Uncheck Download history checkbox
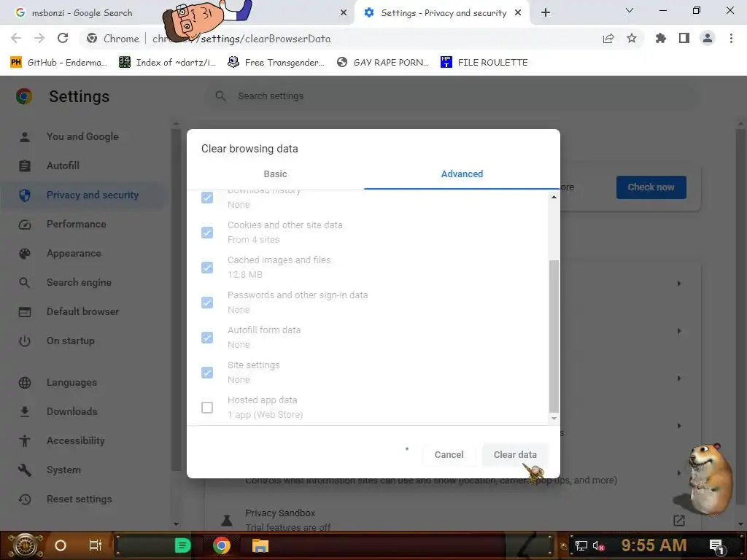The width and height of the screenshot is (747, 560). (207, 197)
